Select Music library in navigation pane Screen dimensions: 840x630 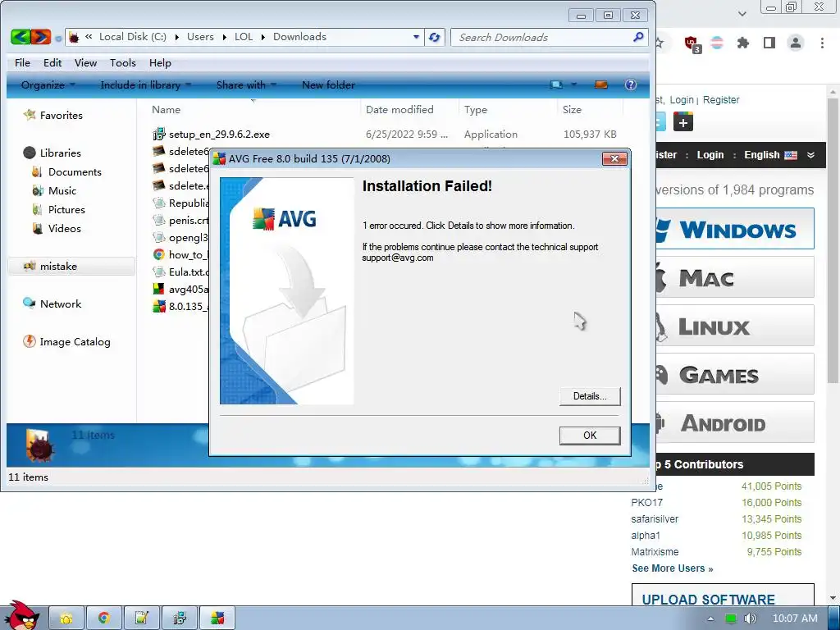[55, 190]
